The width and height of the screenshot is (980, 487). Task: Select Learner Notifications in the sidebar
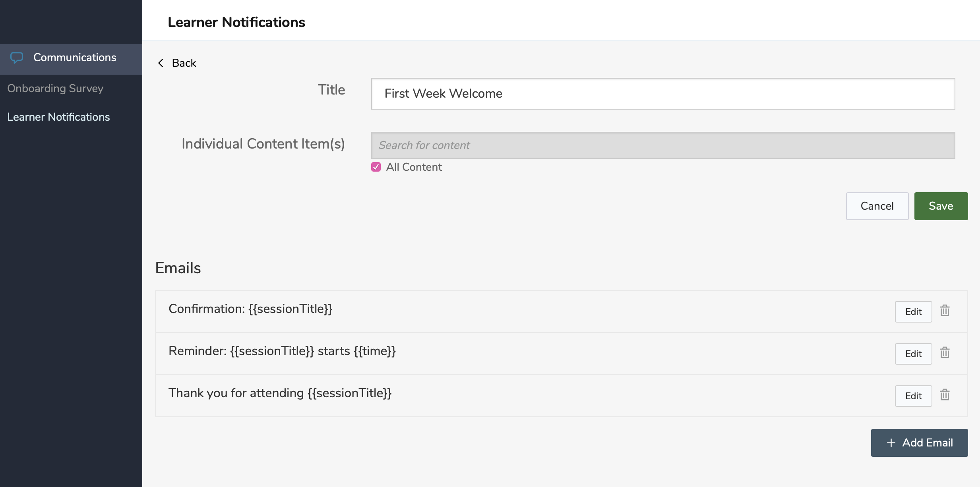58,117
